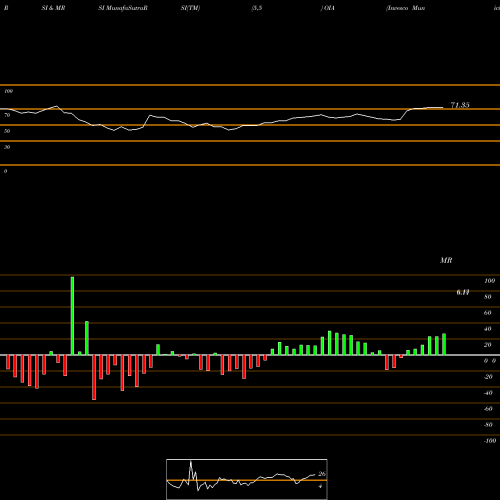
Task: Click the 'SI MunafaSutraR' header text
Action: click(x=123, y=8)
